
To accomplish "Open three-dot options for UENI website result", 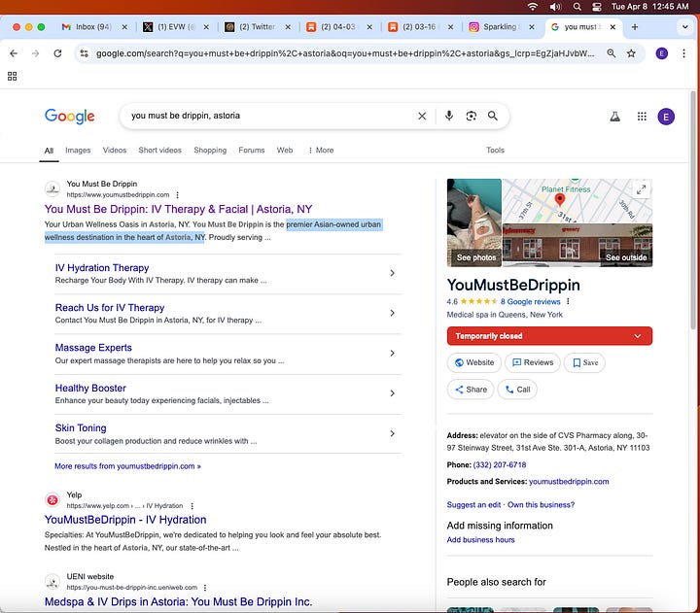I will point(205,588).
